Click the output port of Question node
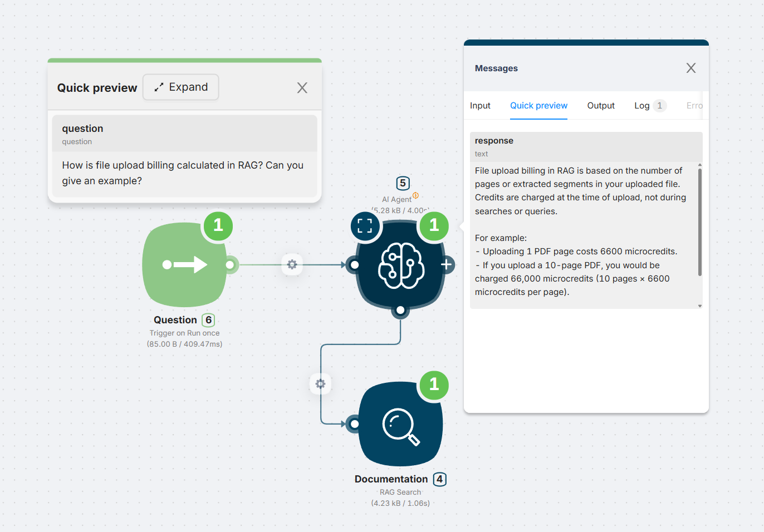764x532 pixels. coord(230,265)
